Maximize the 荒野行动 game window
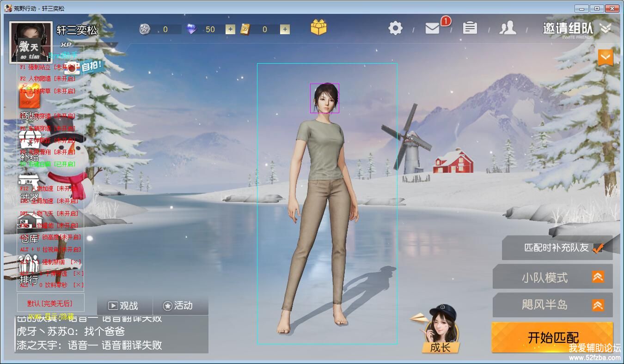Viewport: 624px width, 364px height. coord(597,8)
